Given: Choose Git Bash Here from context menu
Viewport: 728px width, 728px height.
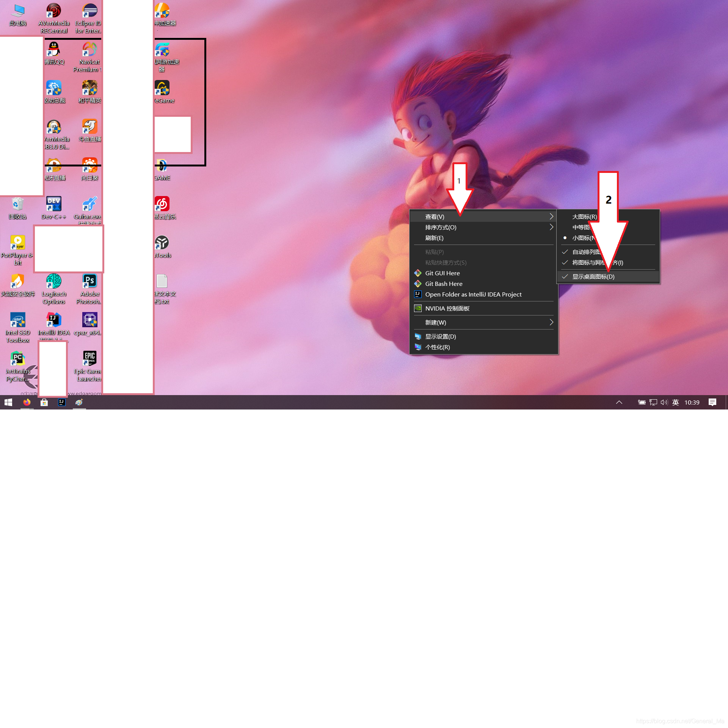Looking at the screenshot, I should [x=444, y=284].
